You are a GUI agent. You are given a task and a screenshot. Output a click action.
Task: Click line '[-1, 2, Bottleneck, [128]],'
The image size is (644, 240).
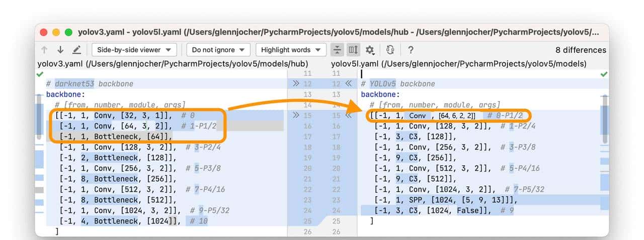[x=118, y=158]
